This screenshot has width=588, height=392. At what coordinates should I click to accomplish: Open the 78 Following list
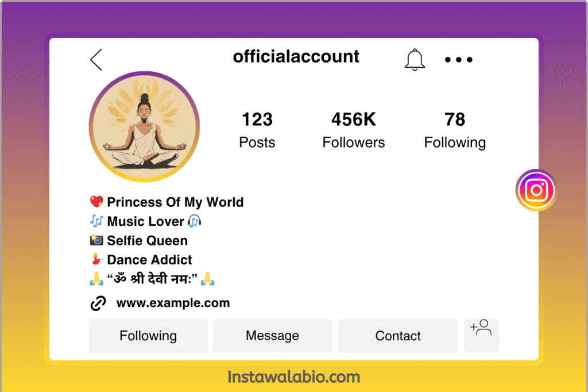[x=455, y=130]
